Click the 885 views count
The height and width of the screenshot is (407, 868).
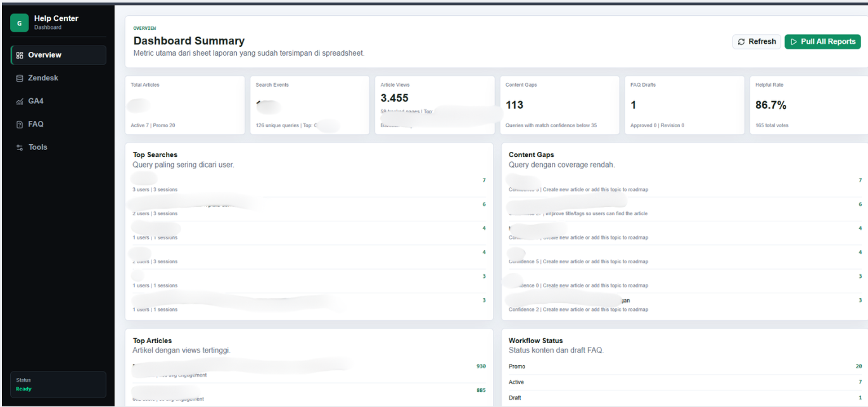pyautogui.click(x=481, y=391)
